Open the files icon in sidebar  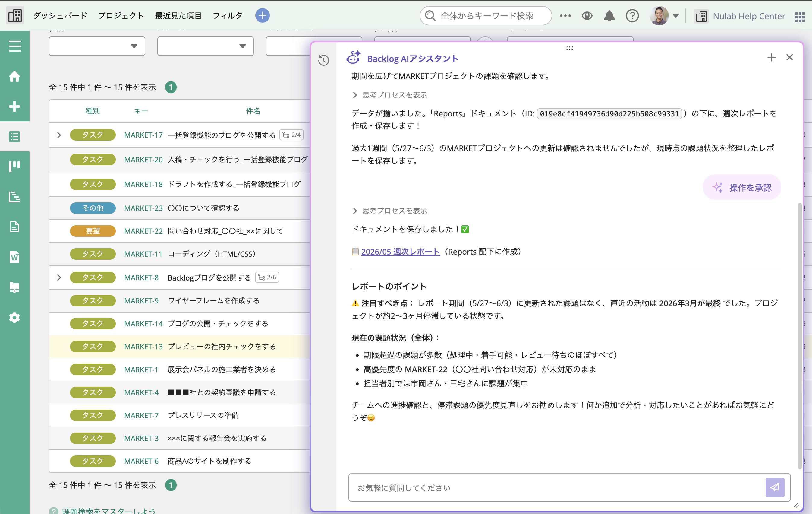(x=14, y=287)
